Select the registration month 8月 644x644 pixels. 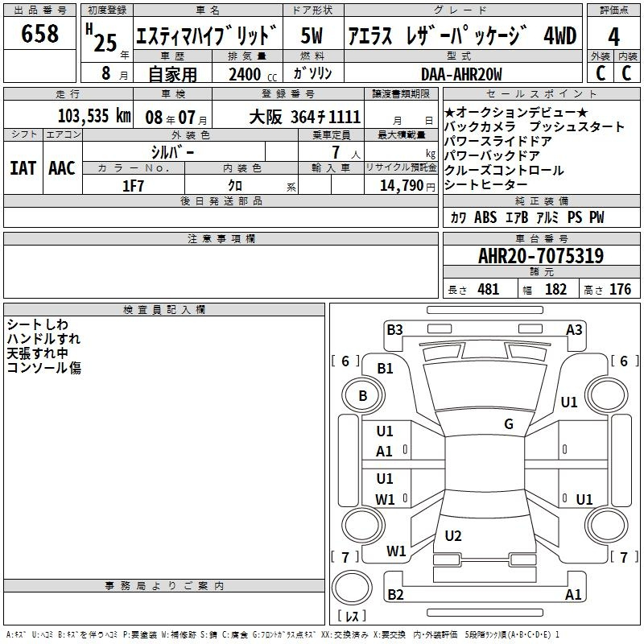[x=114, y=73]
